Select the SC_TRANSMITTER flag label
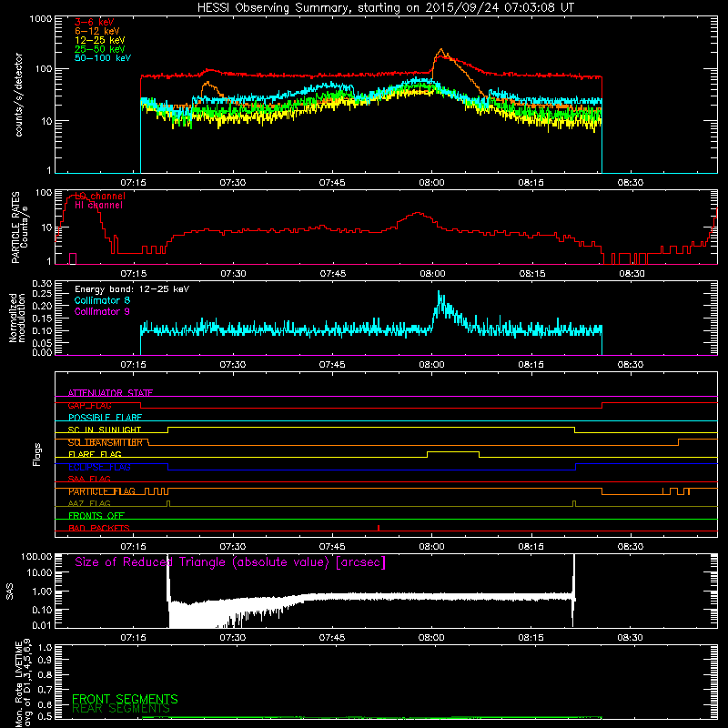The image size is (728, 728). tap(106, 442)
